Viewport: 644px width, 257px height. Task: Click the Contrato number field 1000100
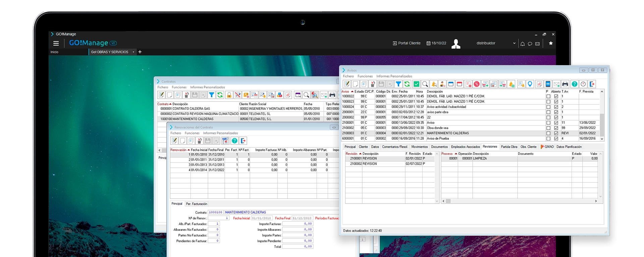[x=216, y=212]
